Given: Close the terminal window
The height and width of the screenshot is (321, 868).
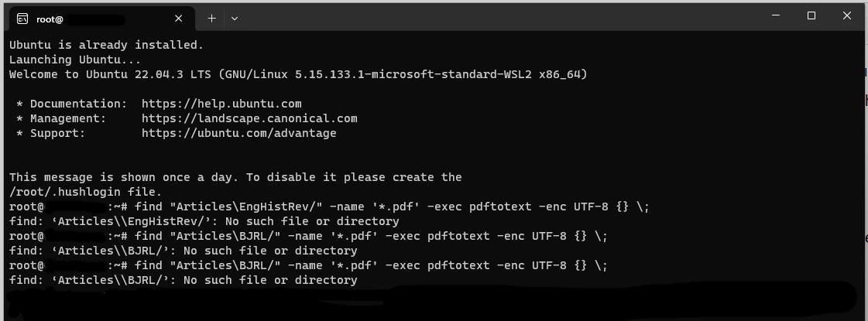Looking at the screenshot, I should click(846, 15).
